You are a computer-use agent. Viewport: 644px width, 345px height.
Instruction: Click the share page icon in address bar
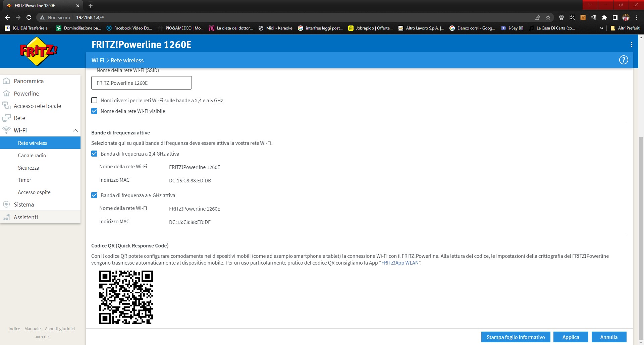tap(537, 17)
